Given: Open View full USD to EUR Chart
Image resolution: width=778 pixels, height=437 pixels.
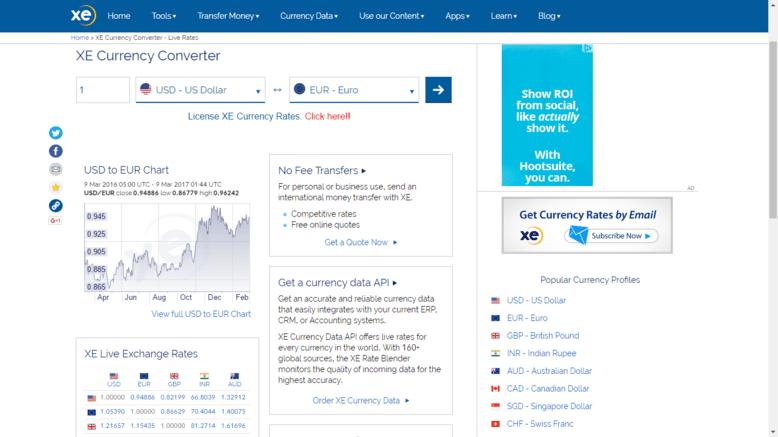Looking at the screenshot, I should (201, 314).
